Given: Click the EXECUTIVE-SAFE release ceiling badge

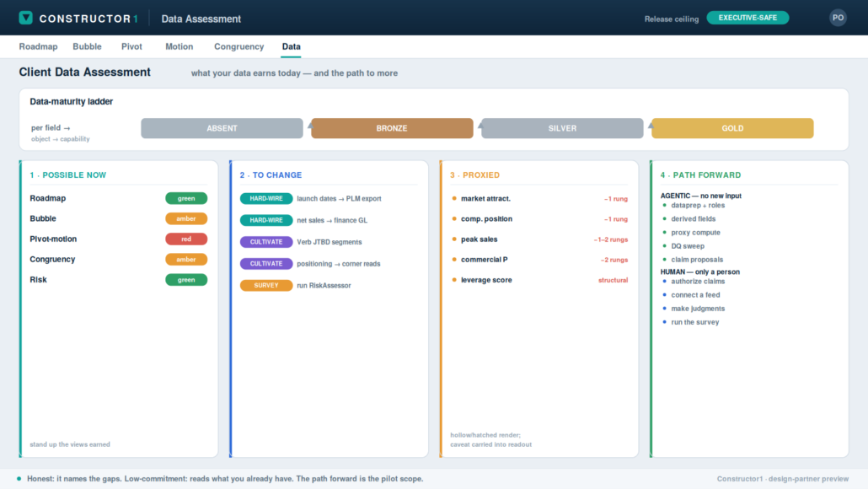Looking at the screenshot, I should pos(747,18).
